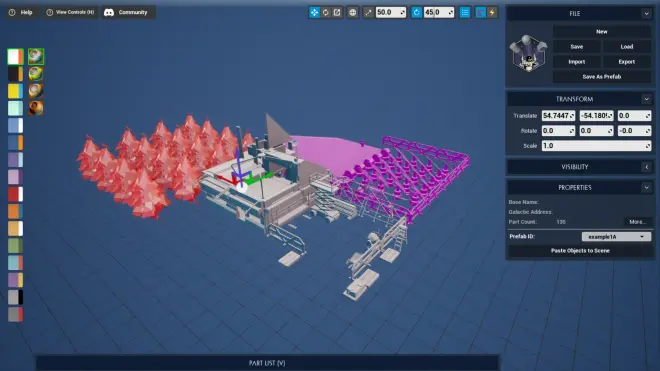Screen dimensions: 660x371
Task: Select the scale gizmo tool
Action: tap(337, 12)
